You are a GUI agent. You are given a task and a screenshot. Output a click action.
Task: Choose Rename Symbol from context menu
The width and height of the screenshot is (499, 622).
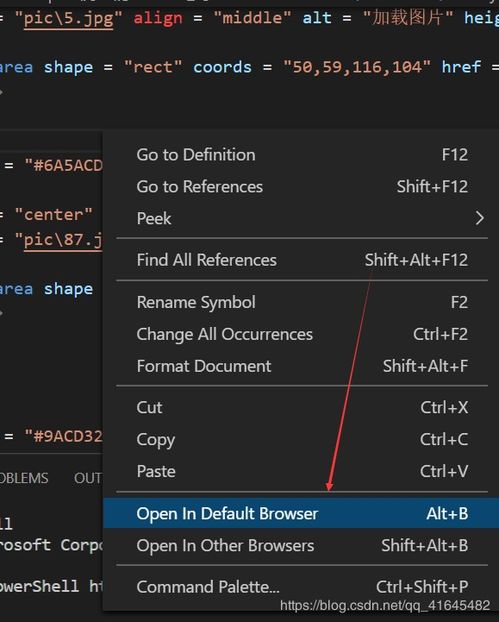click(x=301, y=302)
